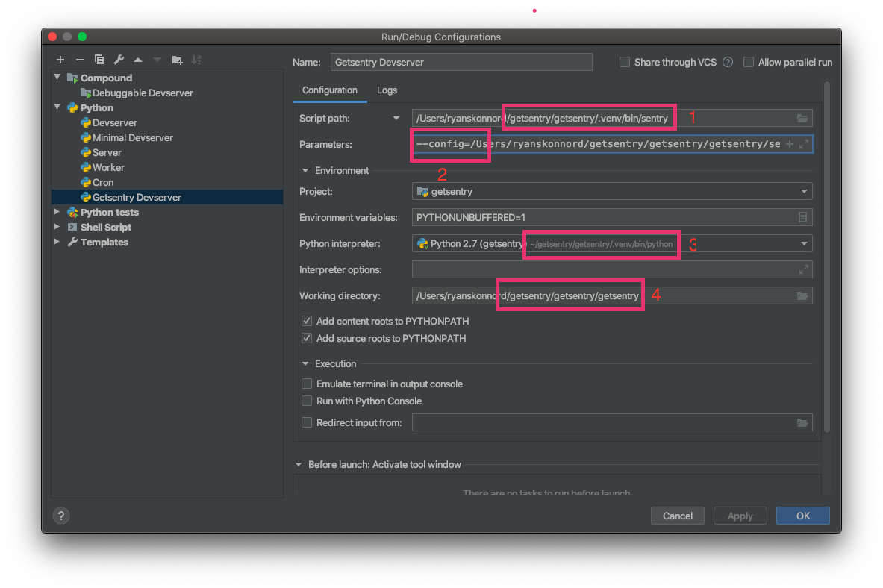883x588 pixels.
Task: Select the Worker configuration in tree
Action: [108, 167]
